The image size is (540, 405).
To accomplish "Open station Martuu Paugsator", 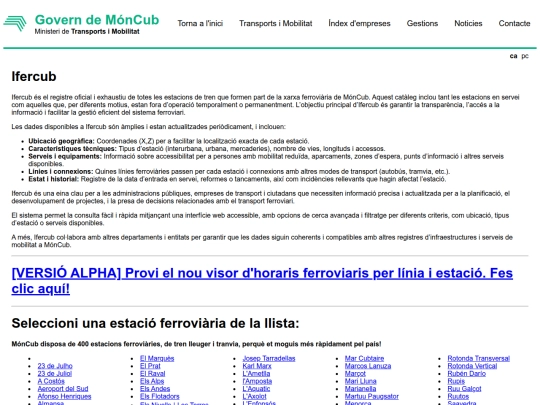I will click(x=372, y=396).
